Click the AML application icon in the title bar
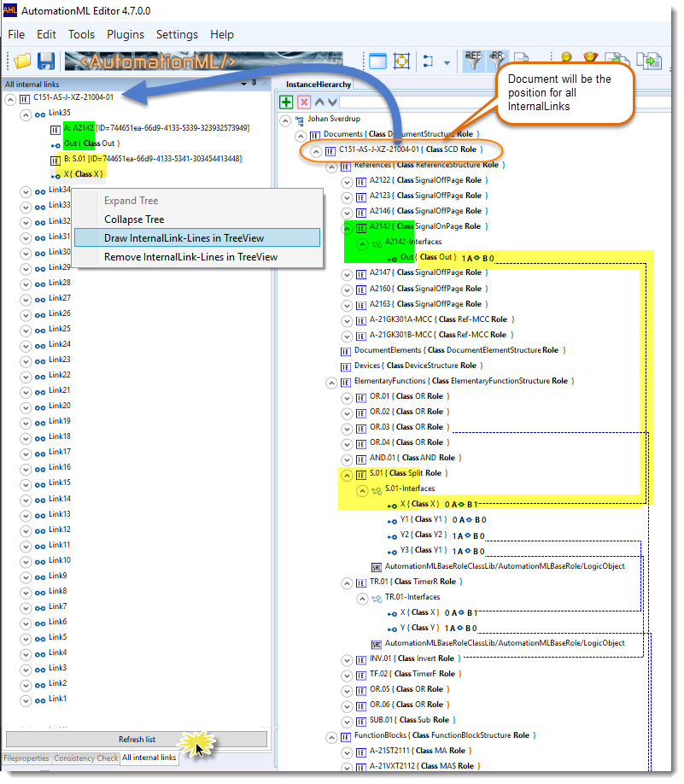The height and width of the screenshot is (784, 684). pyautogui.click(x=10, y=10)
